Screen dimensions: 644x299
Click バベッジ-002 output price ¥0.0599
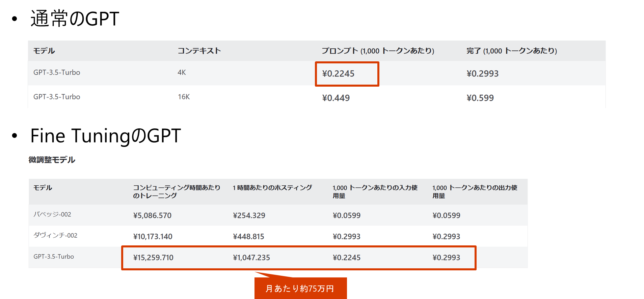click(x=446, y=215)
